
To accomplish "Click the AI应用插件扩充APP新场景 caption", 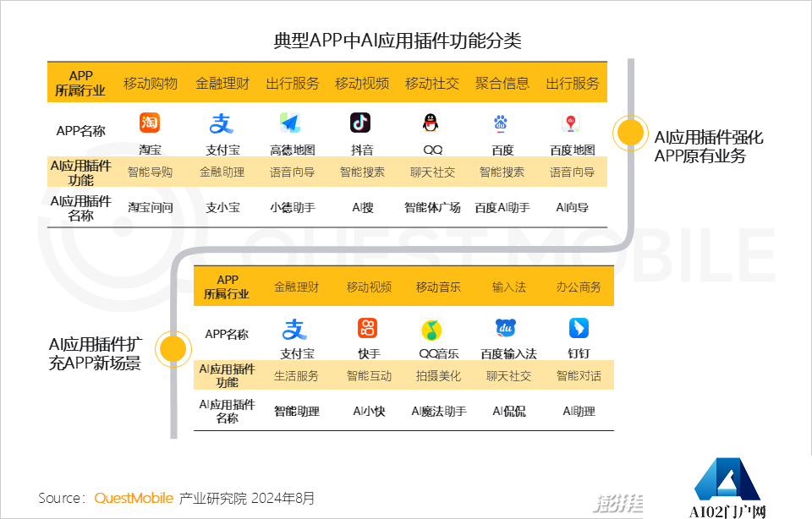I will pos(96,353).
